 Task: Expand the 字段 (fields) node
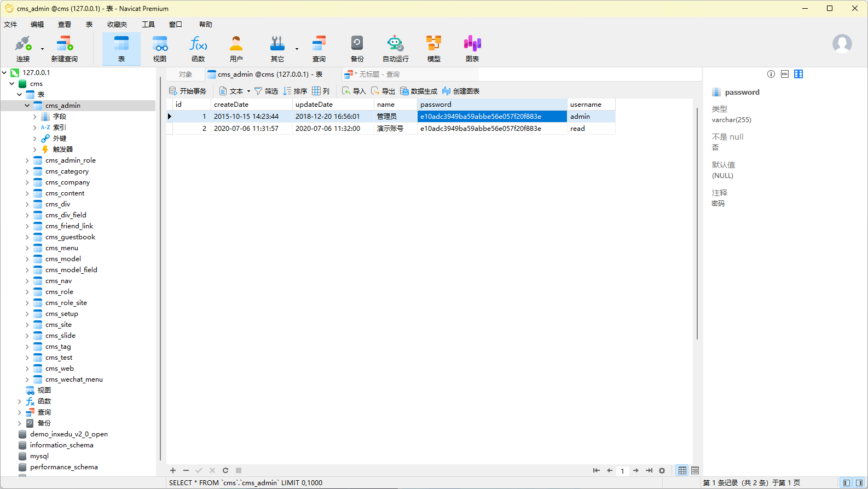(35, 116)
